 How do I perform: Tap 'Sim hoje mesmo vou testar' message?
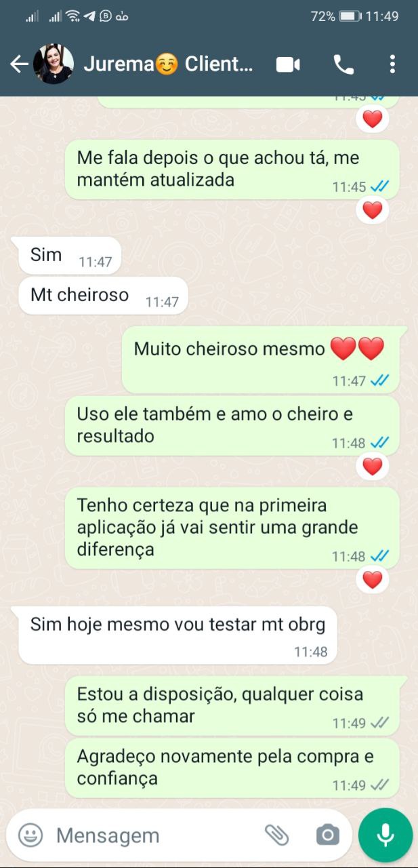coord(177,635)
